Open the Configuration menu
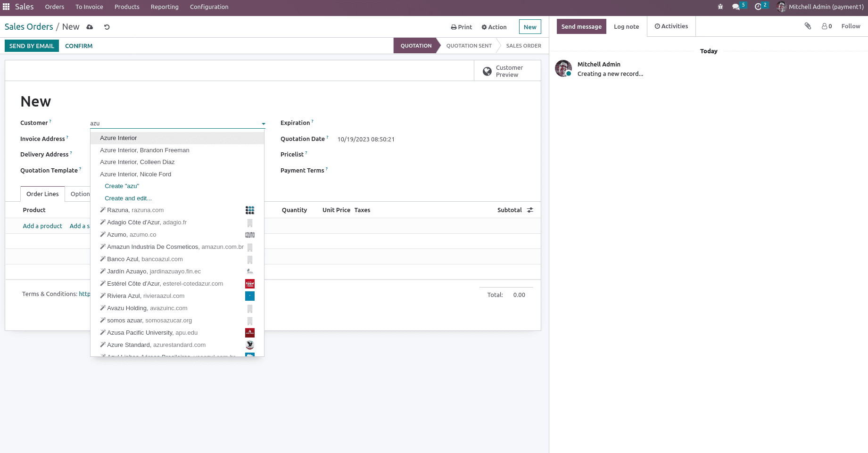This screenshot has height=453, width=868. coord(209,7)
